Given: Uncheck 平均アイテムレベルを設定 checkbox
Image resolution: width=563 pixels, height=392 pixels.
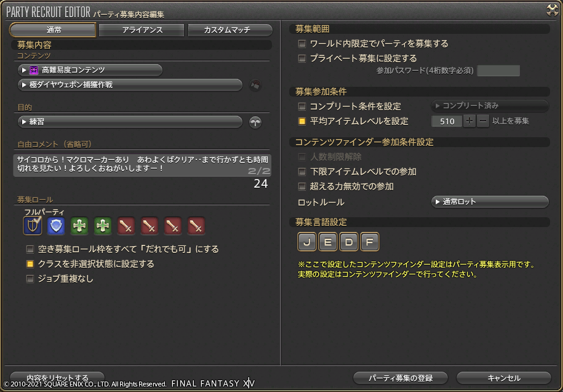Looking at the screenshot, I should pyautogui.click(x=302, y=121).
